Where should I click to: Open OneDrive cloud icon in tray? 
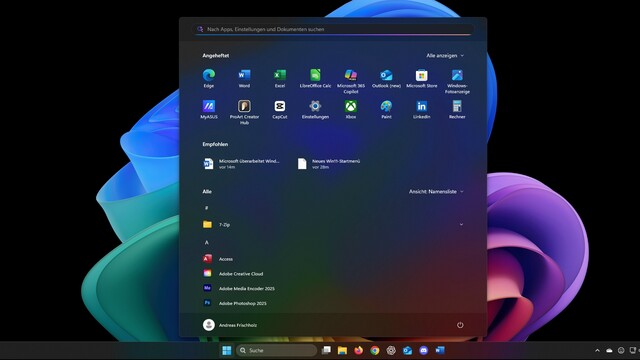[609, 350]
